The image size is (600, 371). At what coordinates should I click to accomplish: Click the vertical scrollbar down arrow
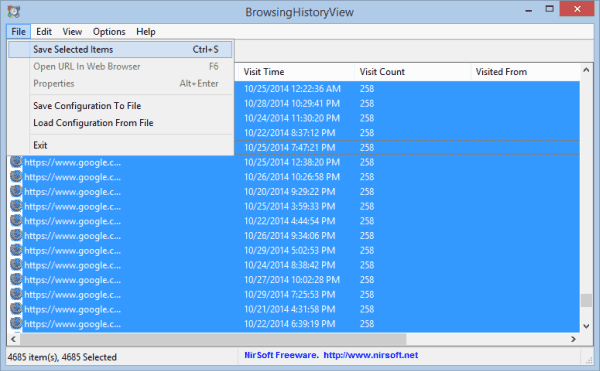(586, 326)
